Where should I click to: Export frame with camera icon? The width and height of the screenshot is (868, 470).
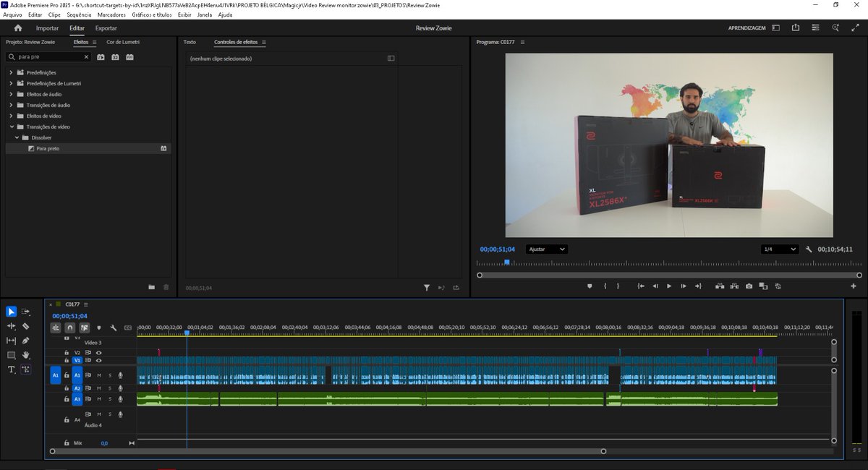749,286
